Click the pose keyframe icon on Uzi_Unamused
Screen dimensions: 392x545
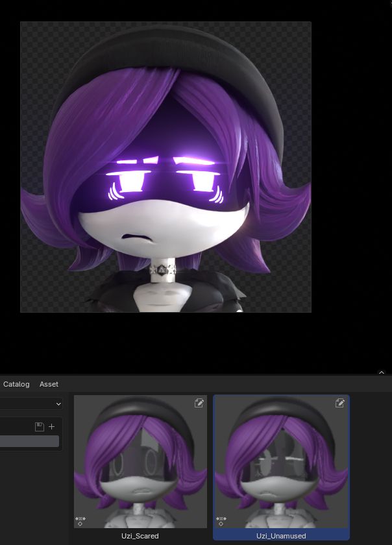pos(221,520)
